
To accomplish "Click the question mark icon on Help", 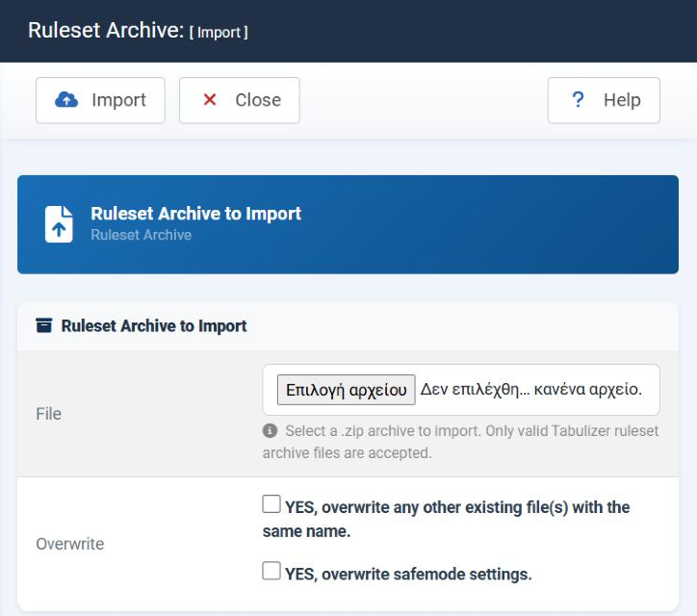I will 578,99.
